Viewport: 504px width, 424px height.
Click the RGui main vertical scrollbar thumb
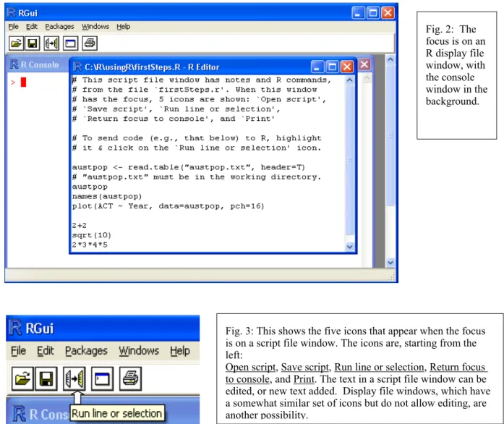[390, 135]
